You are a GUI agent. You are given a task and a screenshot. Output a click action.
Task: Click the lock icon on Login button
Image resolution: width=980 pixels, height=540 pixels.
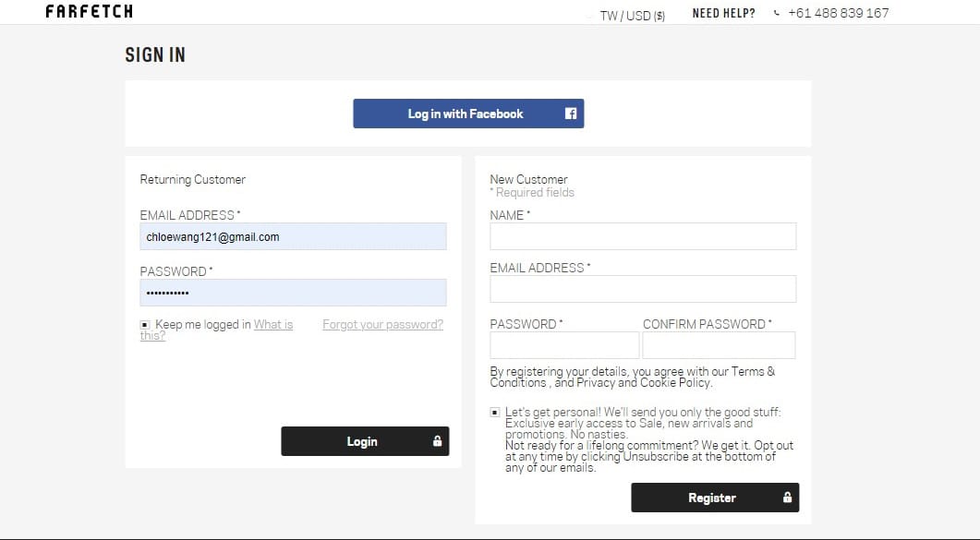tap(437, 441)
